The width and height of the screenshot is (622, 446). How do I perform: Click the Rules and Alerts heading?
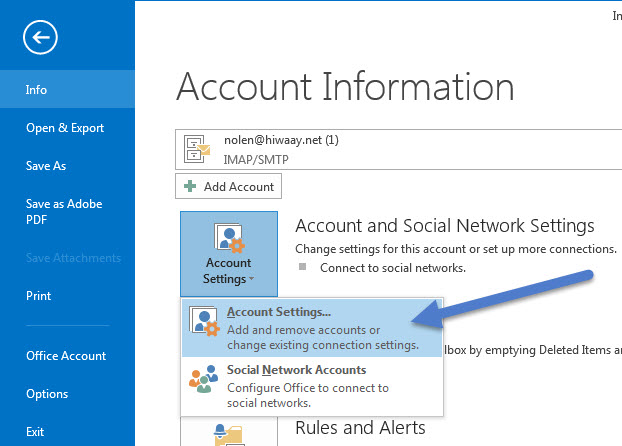coord(360,428)
